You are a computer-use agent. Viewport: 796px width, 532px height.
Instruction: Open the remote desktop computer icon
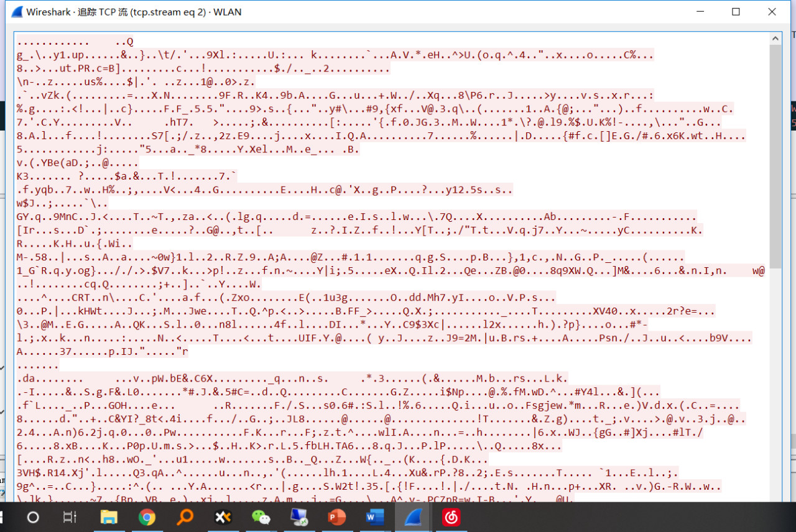[299, 517]
